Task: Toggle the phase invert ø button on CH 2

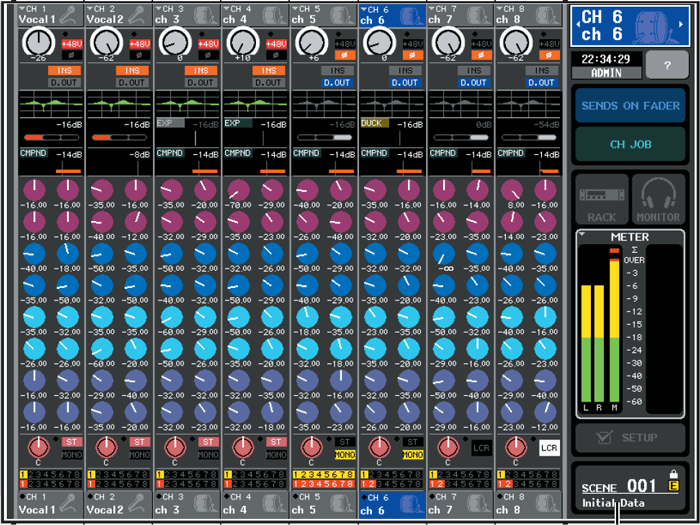Action: tap(140, 55)
